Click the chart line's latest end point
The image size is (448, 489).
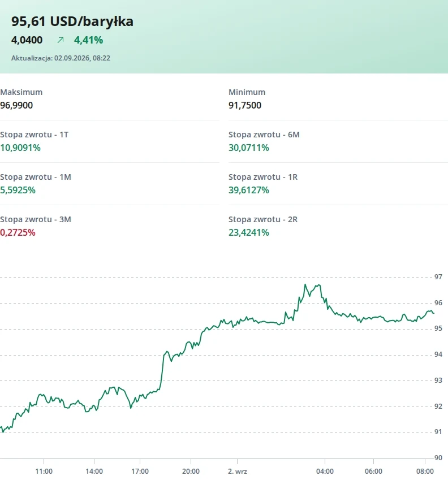[434, 313]
